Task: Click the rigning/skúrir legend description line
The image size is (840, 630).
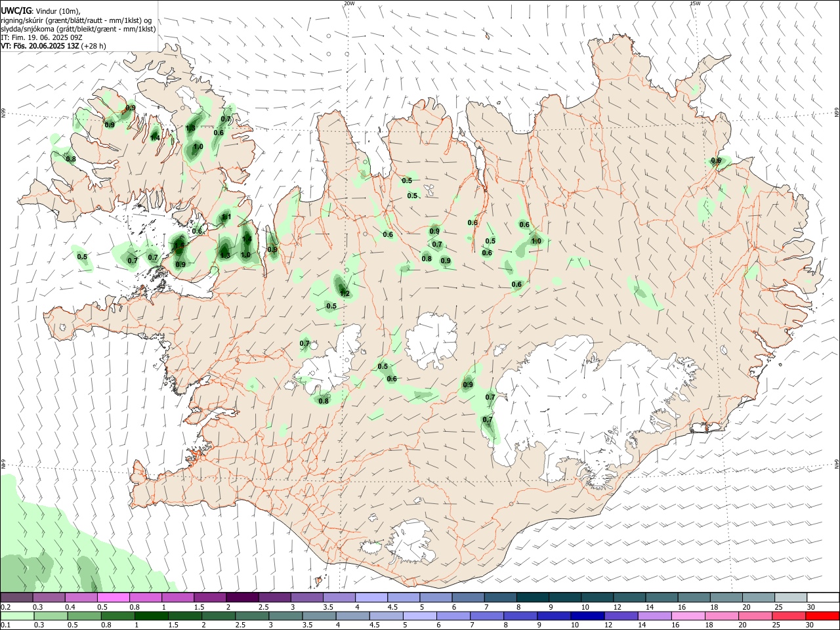Action: pyautogui.click(x=76, y=20)
